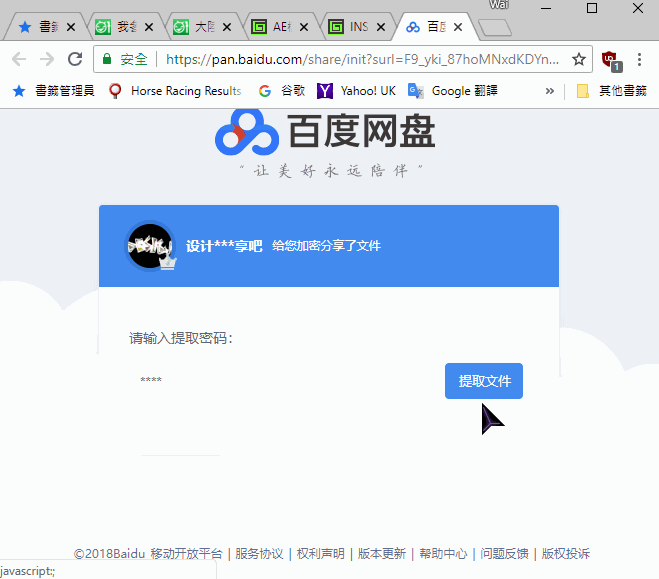Open Chrome's three-dot menu

click(639, 59)
